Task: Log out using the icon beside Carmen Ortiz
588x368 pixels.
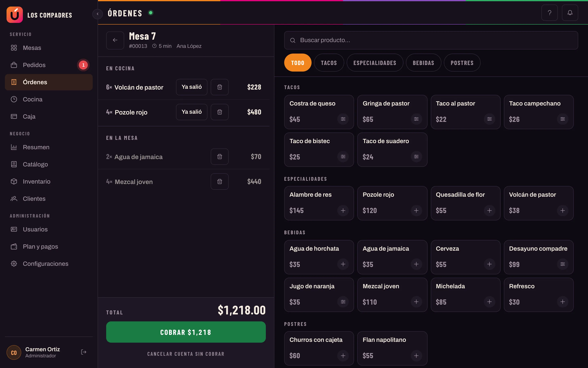Action: (84, 352)
